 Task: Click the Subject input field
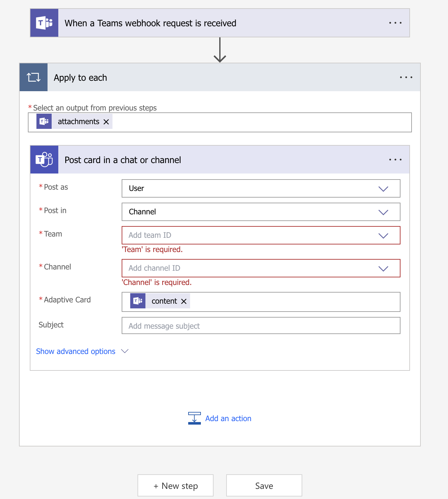tap(260, 326)
